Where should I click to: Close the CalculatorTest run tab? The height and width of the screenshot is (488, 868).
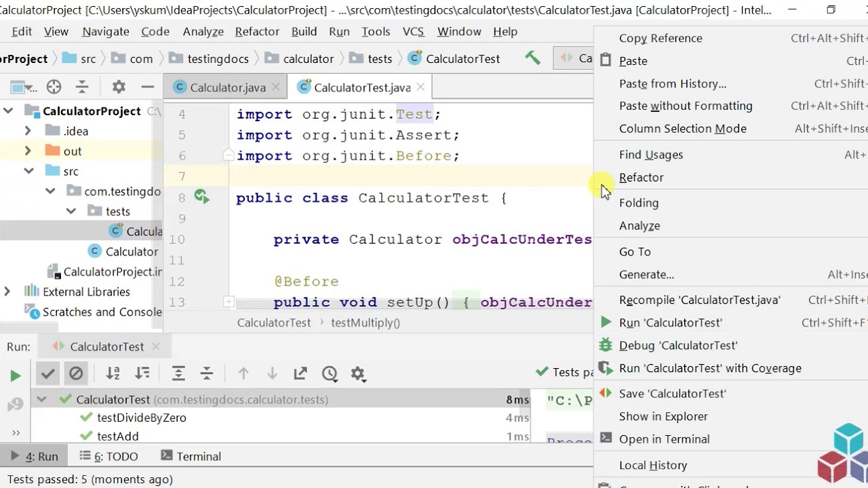pyautogui.click(x=155, y=346)
